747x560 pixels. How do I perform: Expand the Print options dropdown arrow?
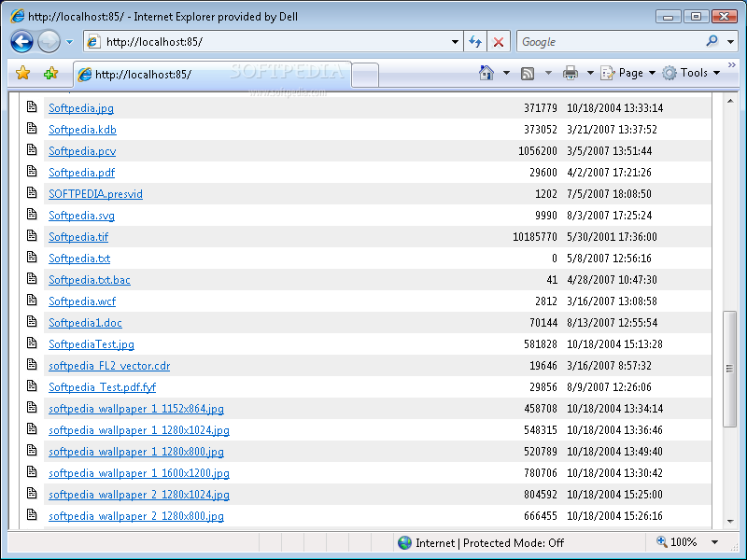pyautogui.click(x=590, y=73)
